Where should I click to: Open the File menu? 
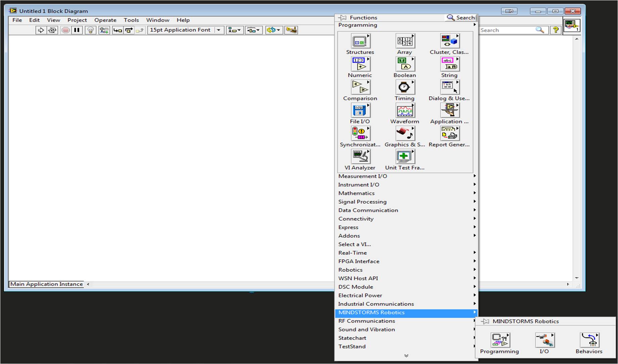(x=17, y=20)
